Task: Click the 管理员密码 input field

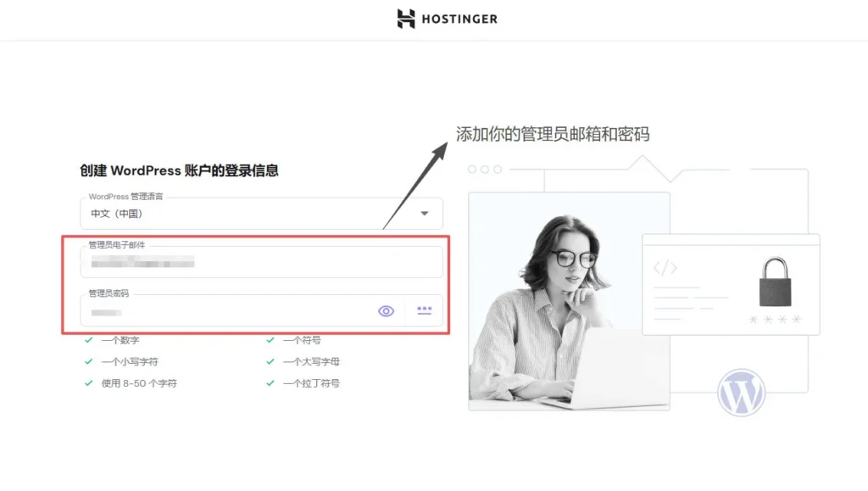Action: [x=212, y=312]
